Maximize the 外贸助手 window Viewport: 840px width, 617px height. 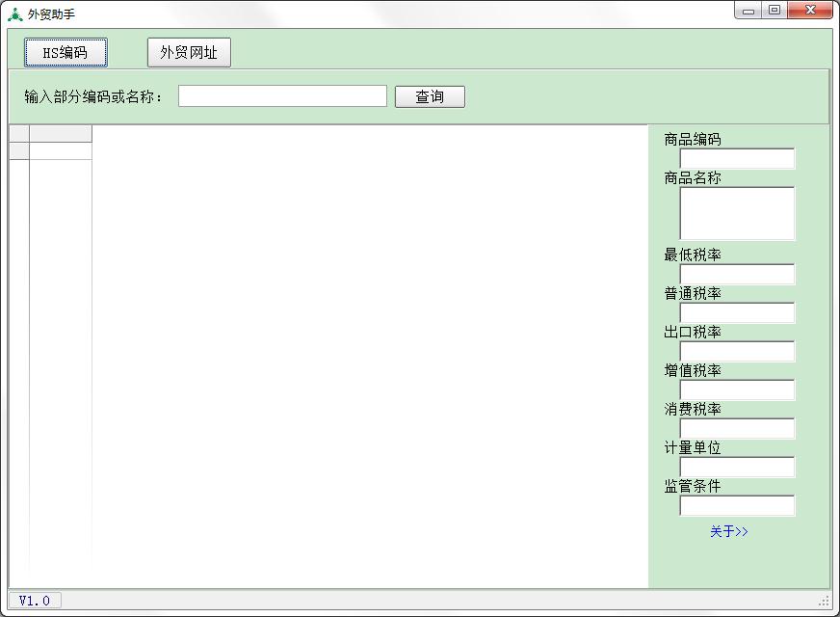(x=774, y=11)
